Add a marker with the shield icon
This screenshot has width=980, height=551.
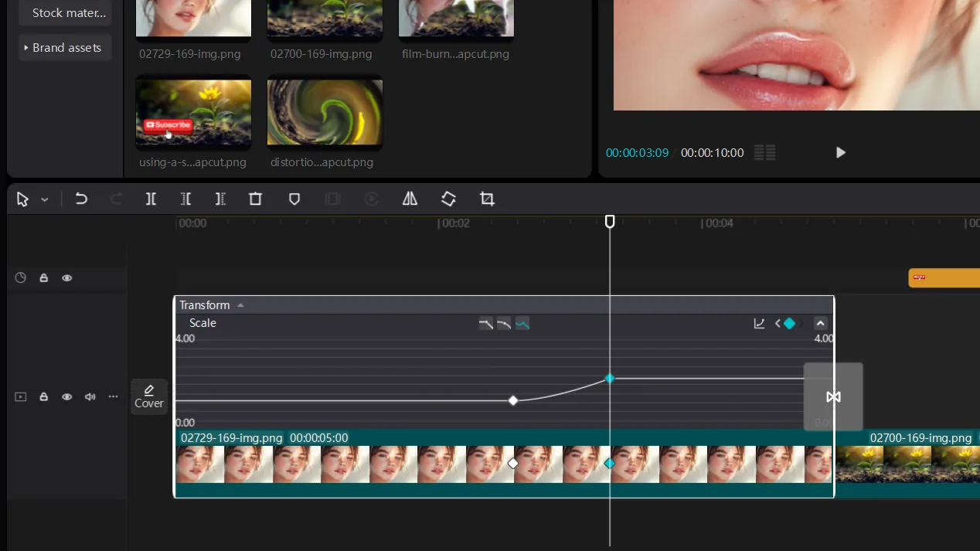coord(294,199)
